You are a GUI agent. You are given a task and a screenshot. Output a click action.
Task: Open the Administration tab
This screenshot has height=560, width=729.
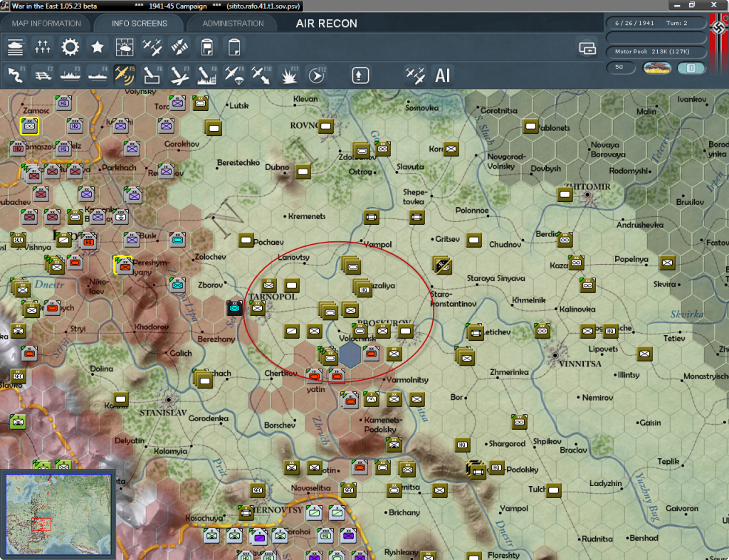[233, 23]
